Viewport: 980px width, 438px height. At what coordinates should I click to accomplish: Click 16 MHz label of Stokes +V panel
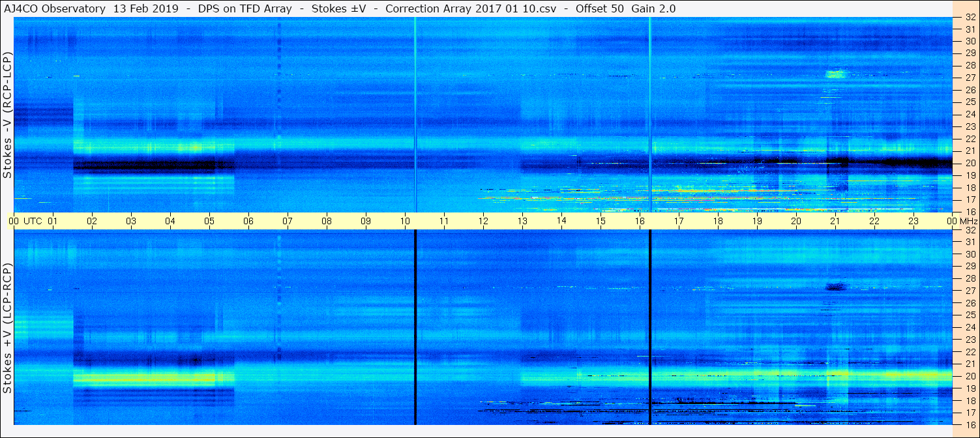pyautogui.click(x=970, y=424)
